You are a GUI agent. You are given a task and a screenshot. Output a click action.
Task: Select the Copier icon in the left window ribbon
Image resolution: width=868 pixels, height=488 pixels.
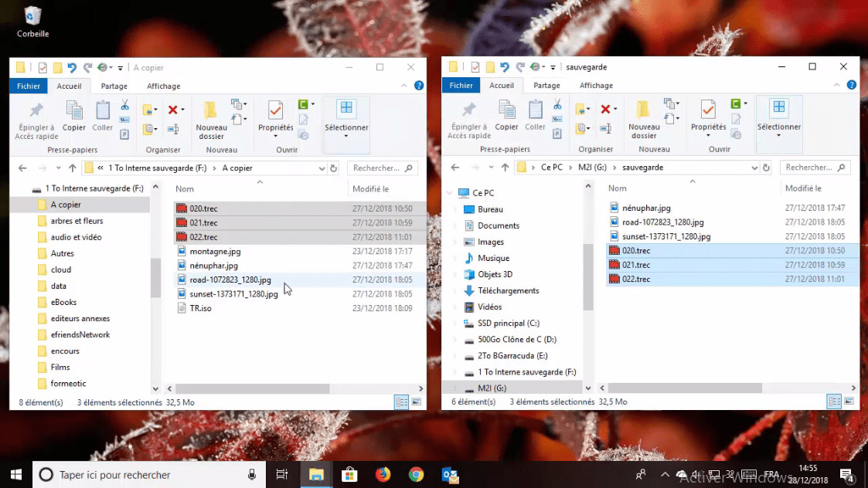click(74, 110)
